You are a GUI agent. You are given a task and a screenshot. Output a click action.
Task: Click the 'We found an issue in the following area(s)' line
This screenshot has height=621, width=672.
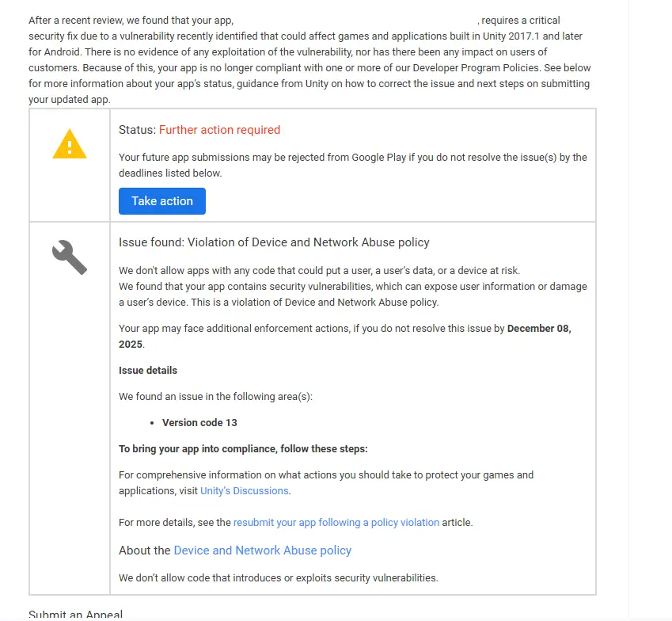pyautogui.click(x=215, y=397)
